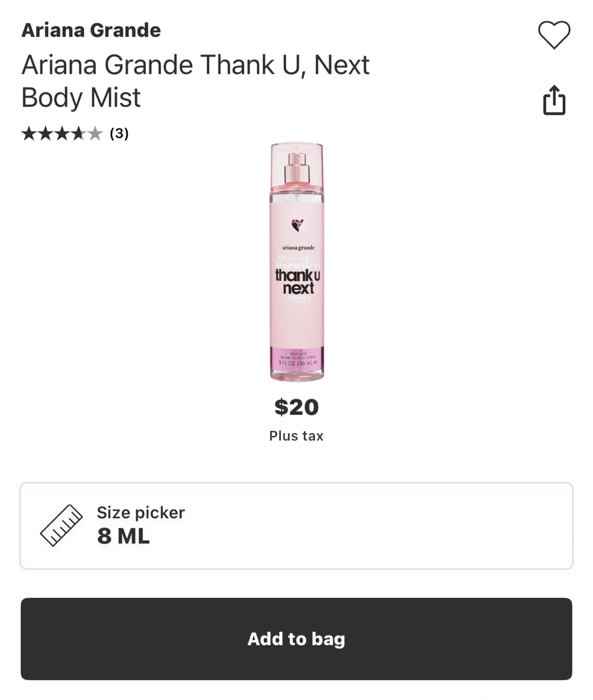Add the body mist to bag
Screen dimensions: 593x700
click(296, 639)
